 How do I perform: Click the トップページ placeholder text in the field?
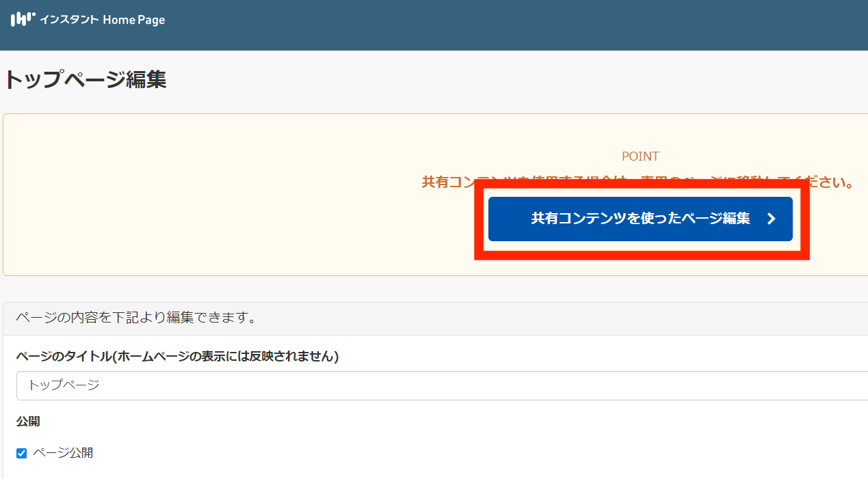pos(64,385)
